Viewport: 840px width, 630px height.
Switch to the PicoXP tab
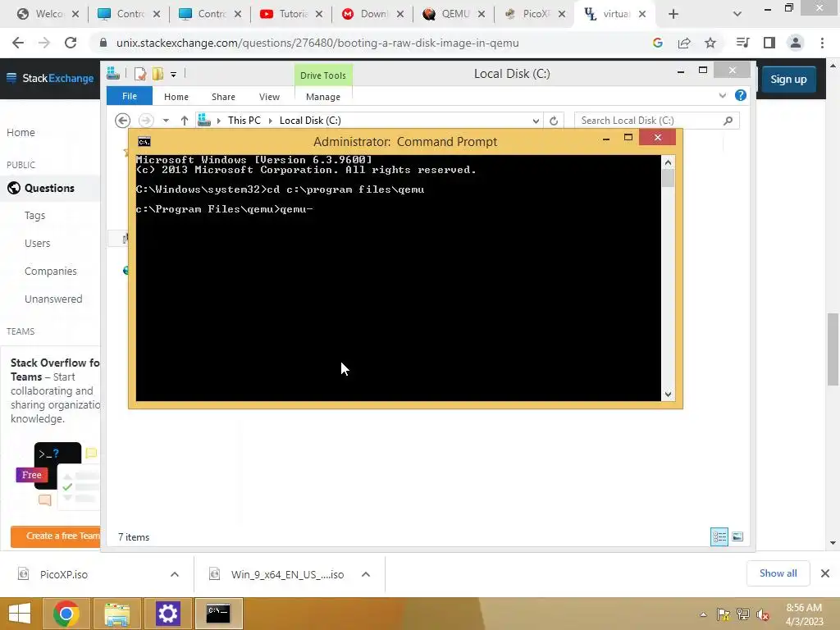click(534, 14)
